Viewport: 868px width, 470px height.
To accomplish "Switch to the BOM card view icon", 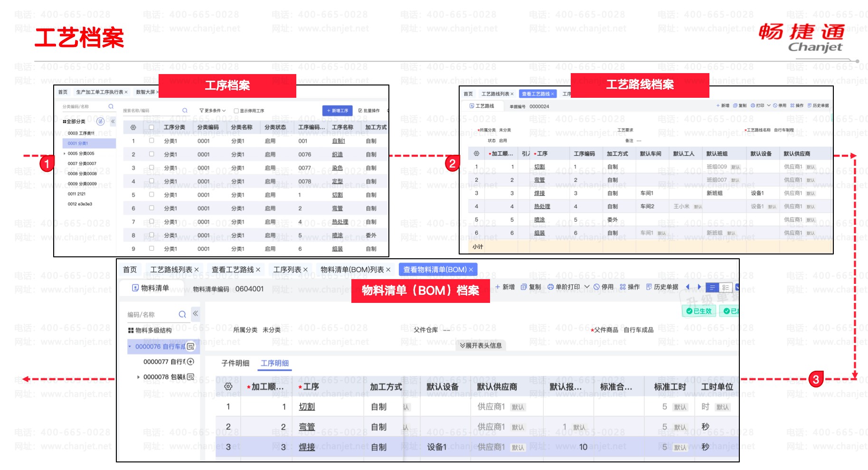I will (x=726, y=287).
